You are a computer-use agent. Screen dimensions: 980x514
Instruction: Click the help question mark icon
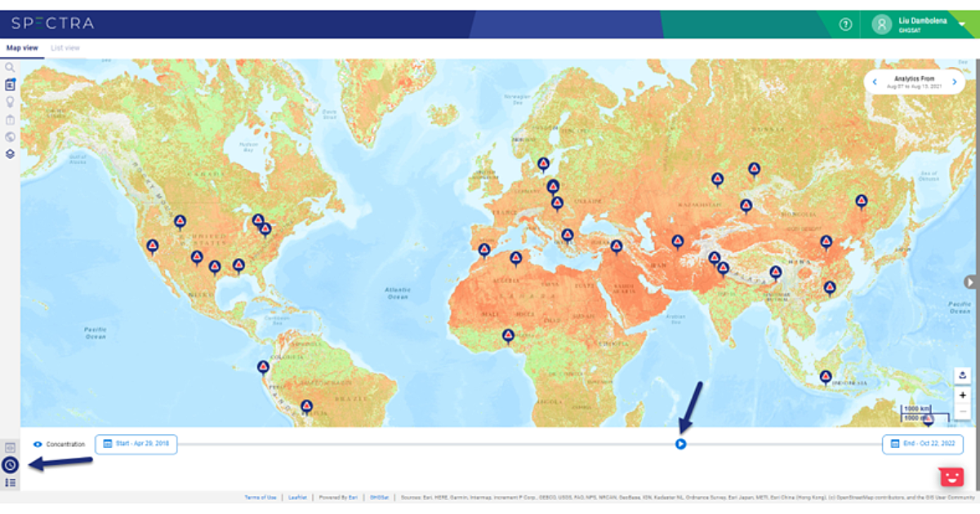tap(844, 24)
